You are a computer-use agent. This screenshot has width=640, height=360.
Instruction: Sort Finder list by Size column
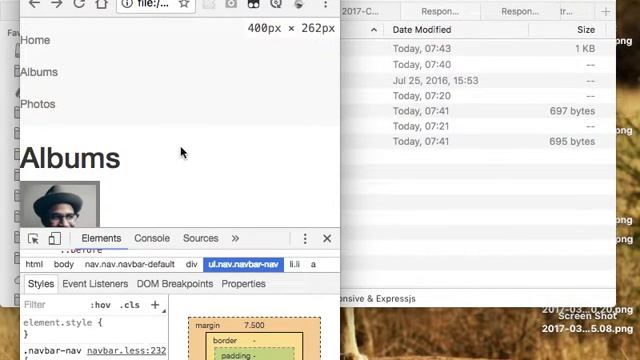coord(586,30)
